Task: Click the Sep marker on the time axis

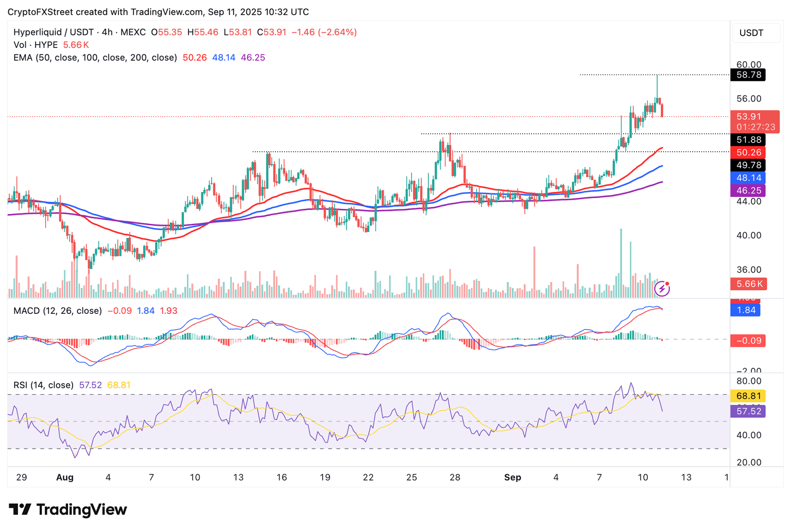Action: 512,477
